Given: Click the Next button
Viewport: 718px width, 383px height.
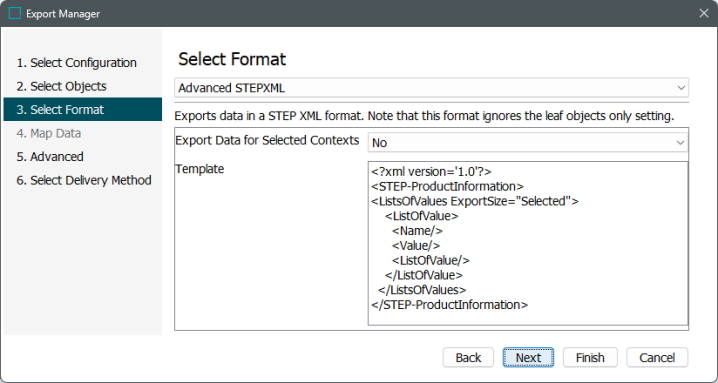Looking at the screenshot, I should click(x=528, y=357).
